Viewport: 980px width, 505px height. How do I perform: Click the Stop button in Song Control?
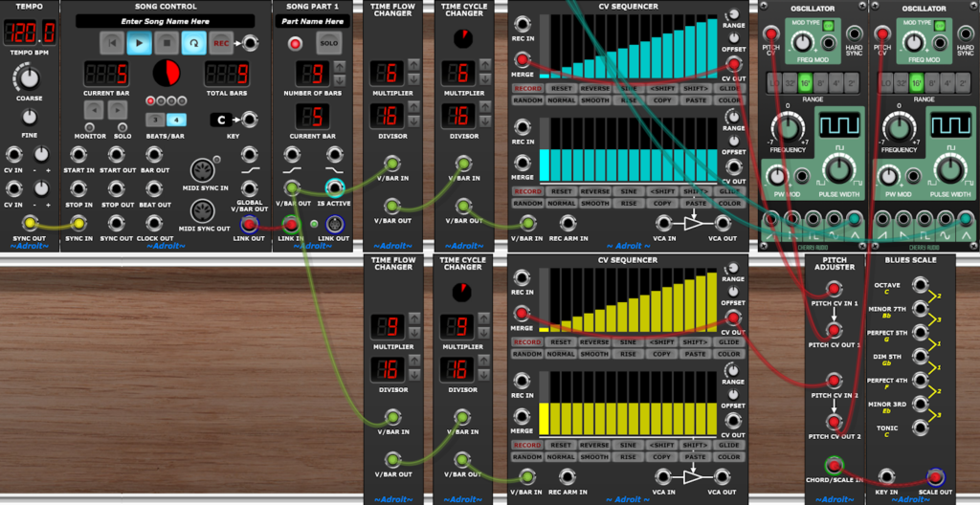coord(167,43)
